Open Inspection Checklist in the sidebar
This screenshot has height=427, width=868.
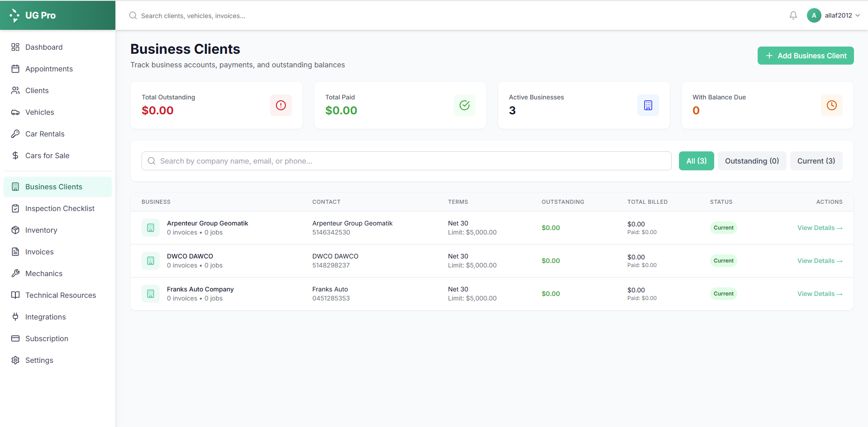60,208
